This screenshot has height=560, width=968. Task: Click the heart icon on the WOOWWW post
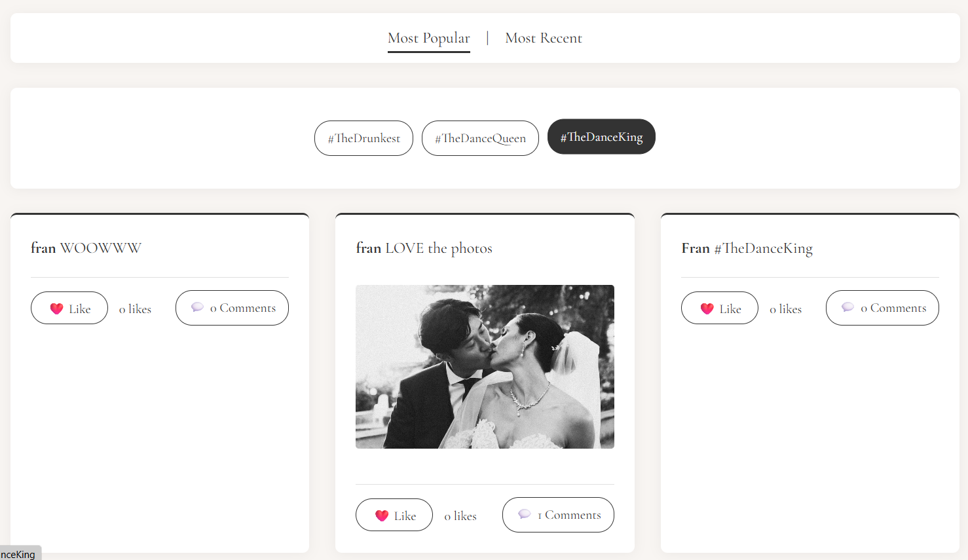coord(57,308)
